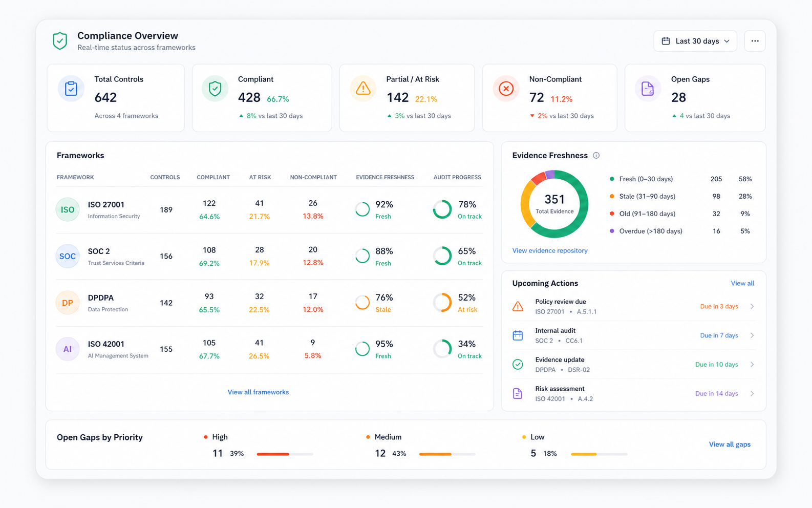The width and height of the screenshot is (812, 508).
Task: Open the Last 30 days dropdown
Action: (695, 41)
